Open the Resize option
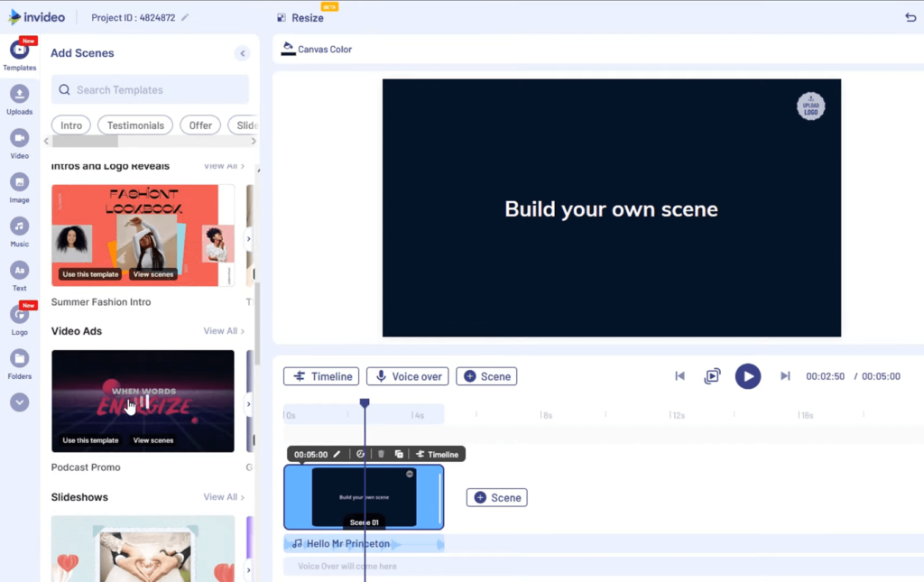 click(x=300, y=18)
